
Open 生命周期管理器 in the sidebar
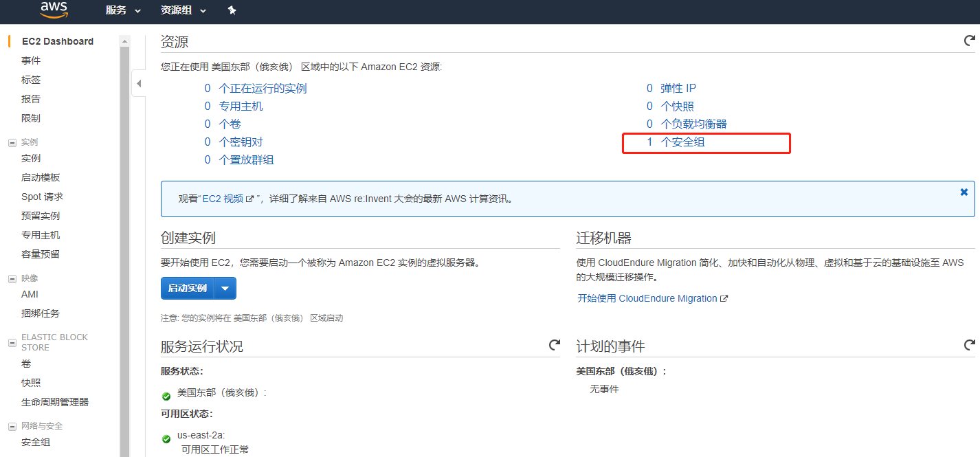pos(55,402)
